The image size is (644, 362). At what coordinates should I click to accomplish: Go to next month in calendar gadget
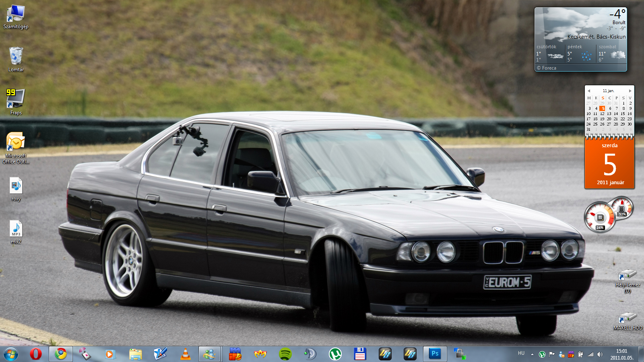(630, 91)
